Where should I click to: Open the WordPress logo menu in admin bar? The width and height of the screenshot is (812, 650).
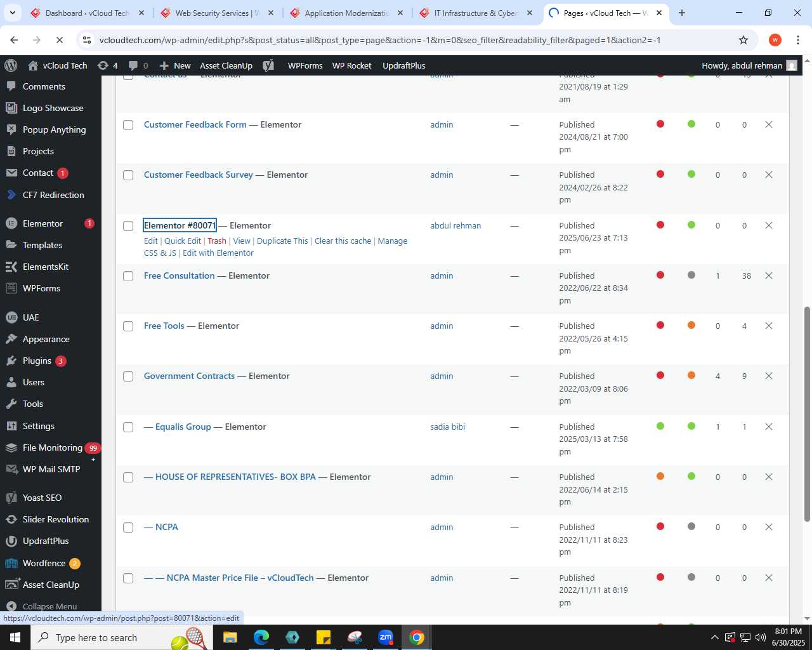pyautogui.click(x=11, y=65)
